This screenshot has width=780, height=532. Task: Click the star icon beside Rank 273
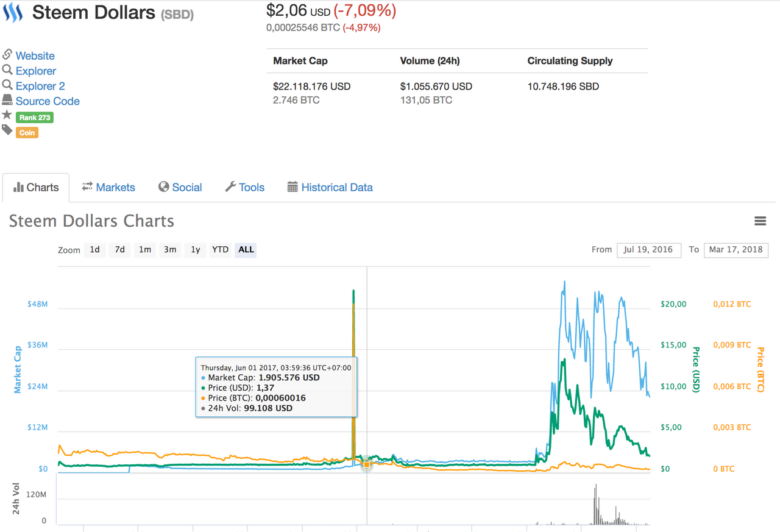[x=7, y=115]
